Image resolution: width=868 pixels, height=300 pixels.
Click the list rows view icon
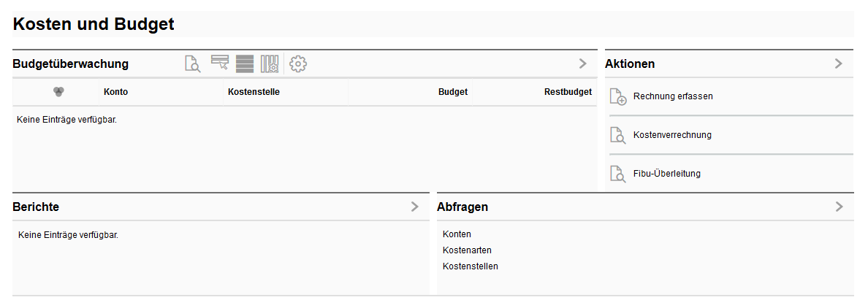click(x=245, y=64)
